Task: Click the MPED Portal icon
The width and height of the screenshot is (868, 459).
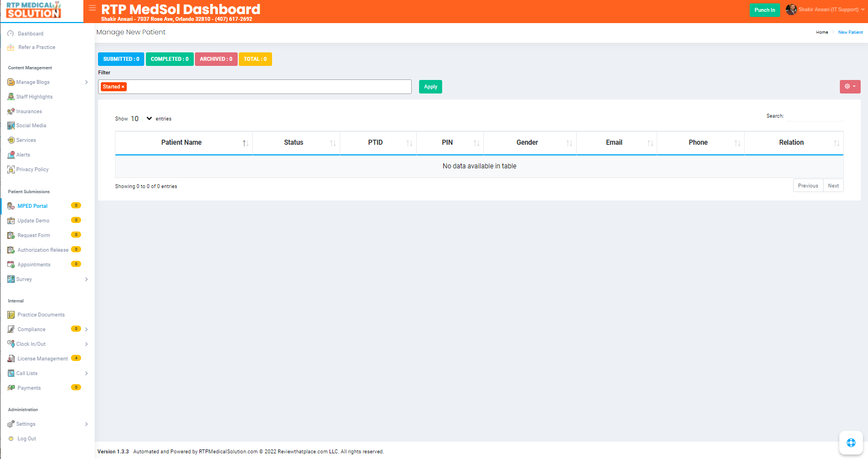Action: click(11, 206)
